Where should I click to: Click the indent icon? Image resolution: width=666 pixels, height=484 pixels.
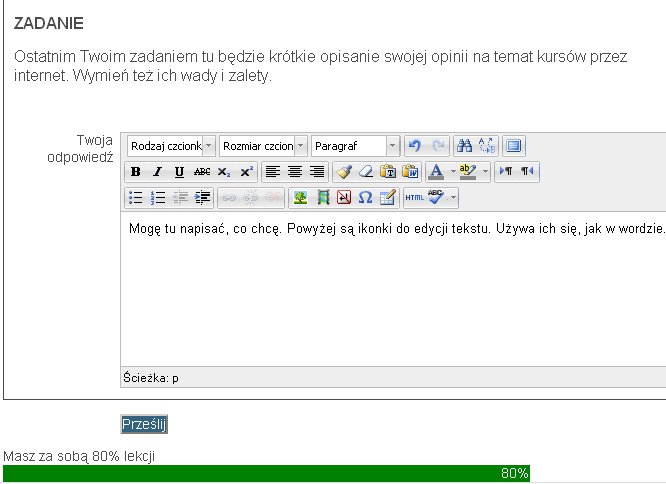coord(202,197)
